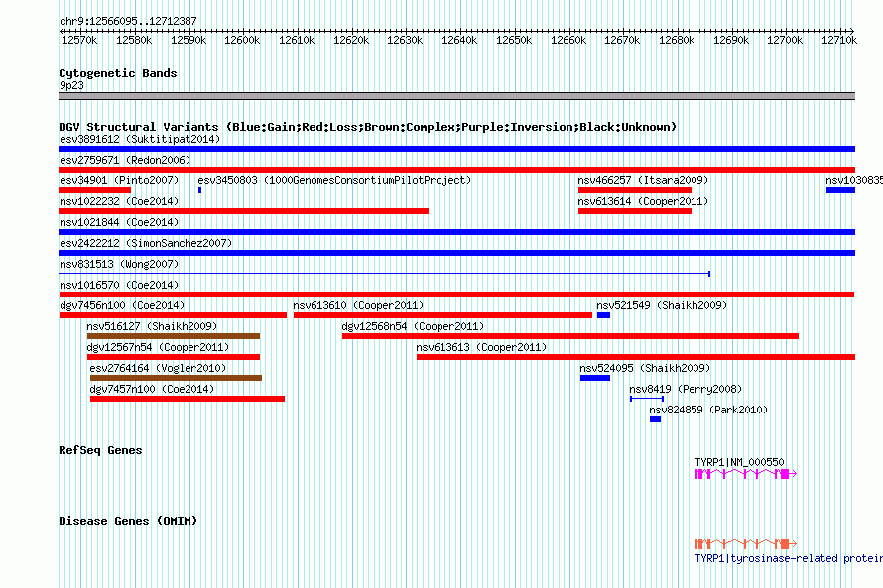Click the partially visible nsv1030835 label

pos(853,180)
